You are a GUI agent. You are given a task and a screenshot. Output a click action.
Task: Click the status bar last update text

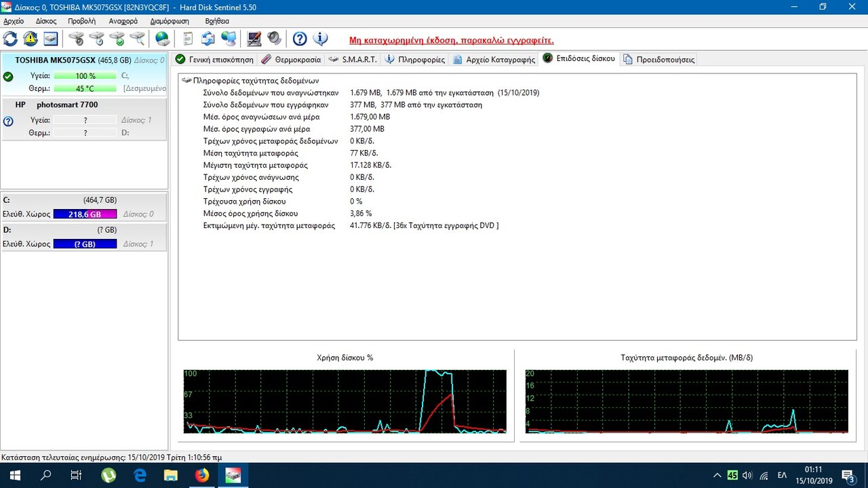(x=112, y=457)
